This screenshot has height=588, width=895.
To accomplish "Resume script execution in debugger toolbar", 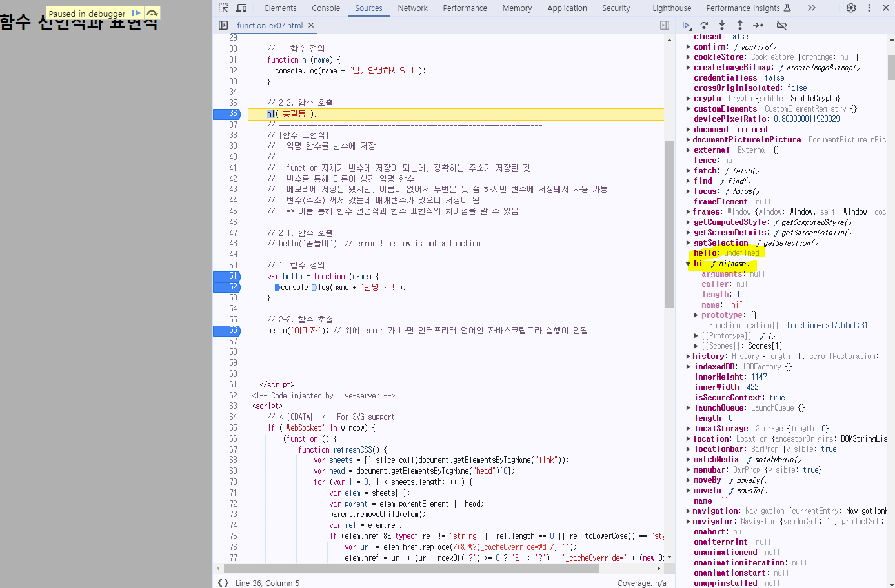I will coord(686,25).
